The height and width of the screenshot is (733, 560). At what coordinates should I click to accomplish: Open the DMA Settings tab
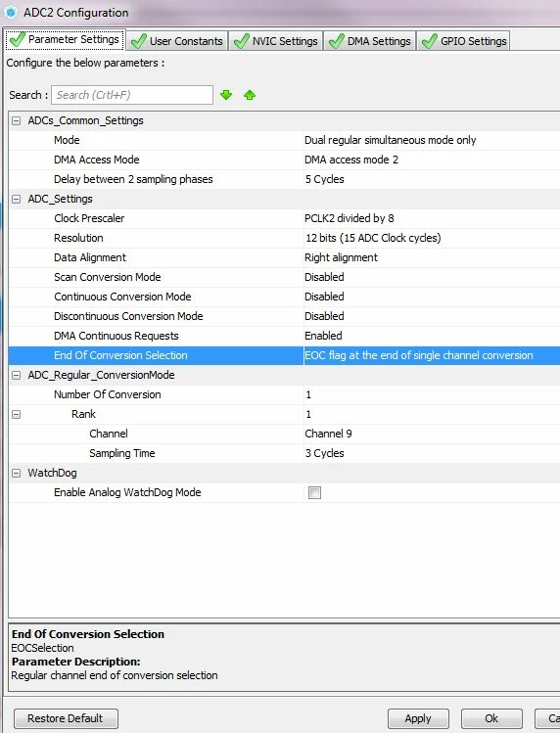[x=370, y=41]
